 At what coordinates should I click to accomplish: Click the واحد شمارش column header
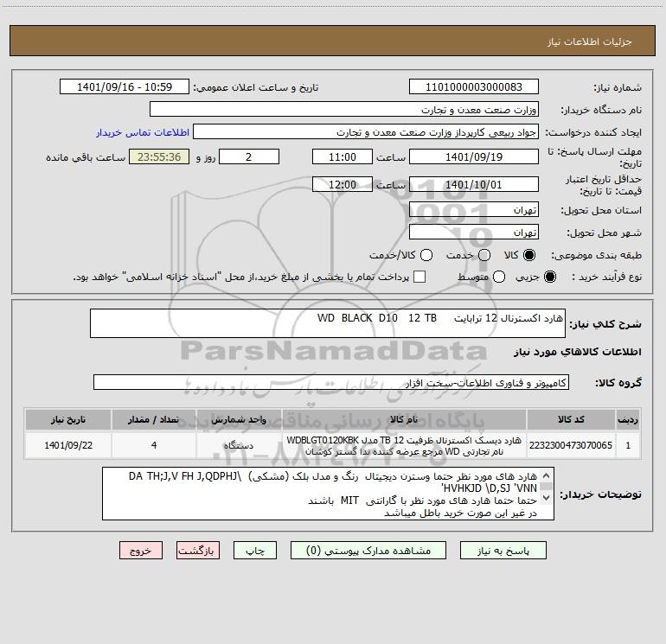coord(239,419)
